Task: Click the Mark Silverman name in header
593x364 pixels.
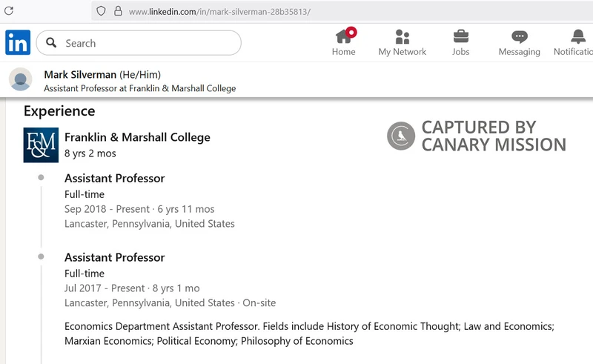Action: (80, 74)
